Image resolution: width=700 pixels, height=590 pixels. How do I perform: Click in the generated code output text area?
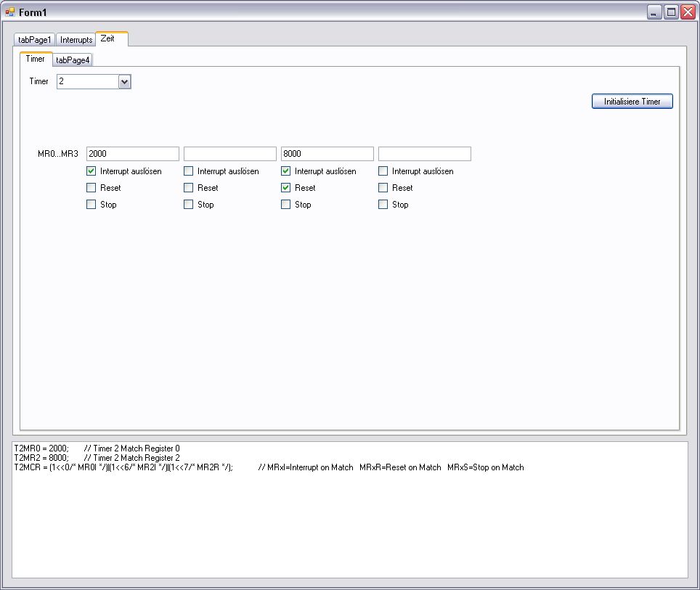point(349,523)
